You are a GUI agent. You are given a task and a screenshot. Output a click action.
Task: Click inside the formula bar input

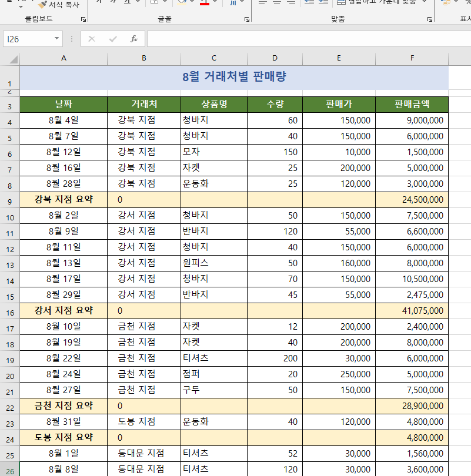309,39
